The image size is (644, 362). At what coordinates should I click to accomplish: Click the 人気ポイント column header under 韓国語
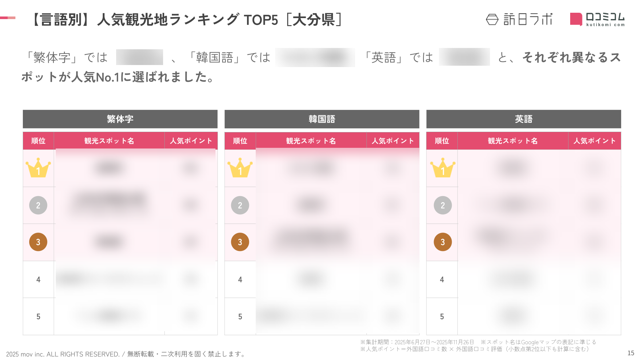(x=393, y=141)
